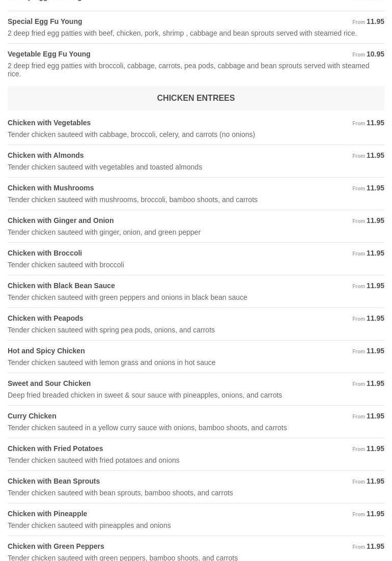The width and height of the screenshot is (392, 561).
Task: Open the Special Egg Fu Young item
Action: click(45, 21)
